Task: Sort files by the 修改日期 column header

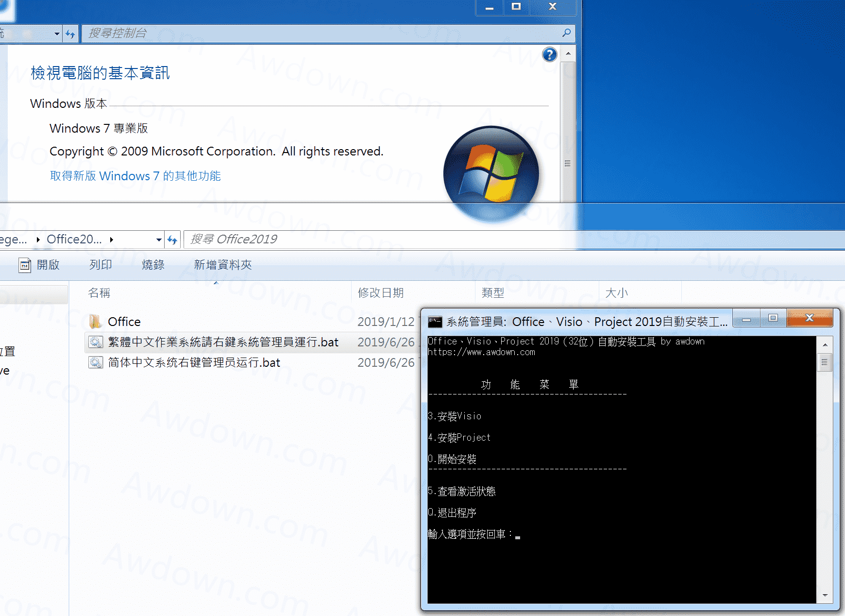Action: (x=381, y=293)
